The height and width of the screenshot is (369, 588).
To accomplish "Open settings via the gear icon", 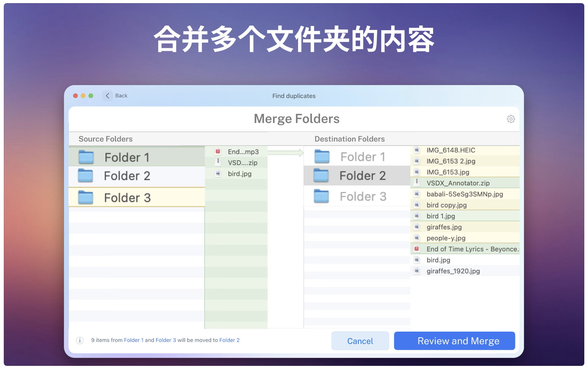I will (x=511, y=119).
